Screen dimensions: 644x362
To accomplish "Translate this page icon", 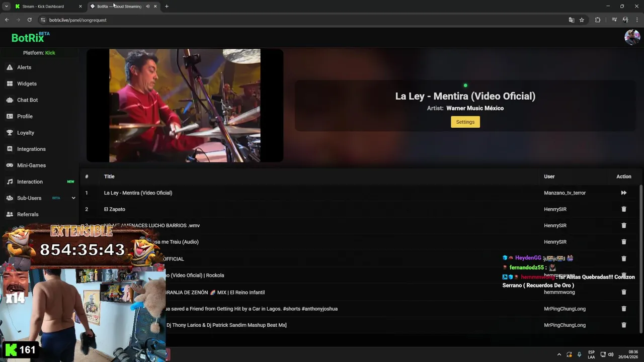I will [x=572, y=20].
